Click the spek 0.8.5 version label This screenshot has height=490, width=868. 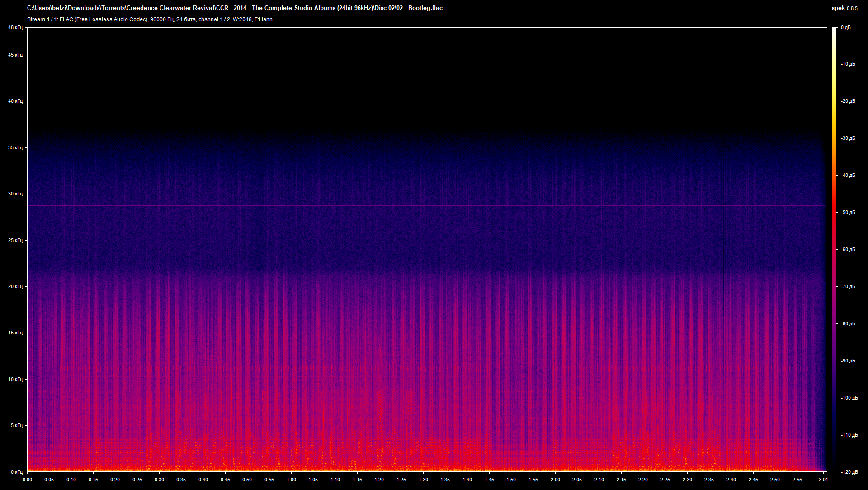point(845,8)
